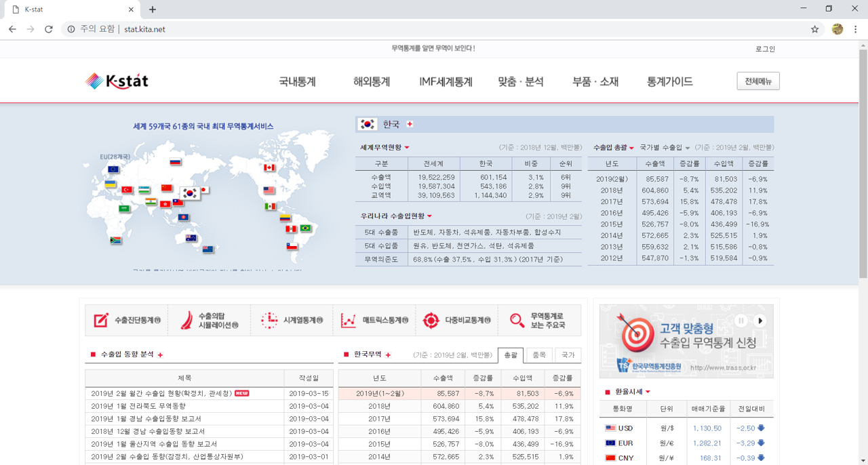
Task: Click the Mexico flag on the map
Action: (x=270, y=206)
